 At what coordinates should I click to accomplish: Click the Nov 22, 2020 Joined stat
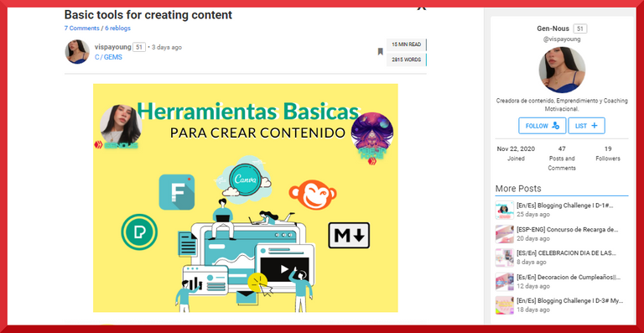(516, 153)
